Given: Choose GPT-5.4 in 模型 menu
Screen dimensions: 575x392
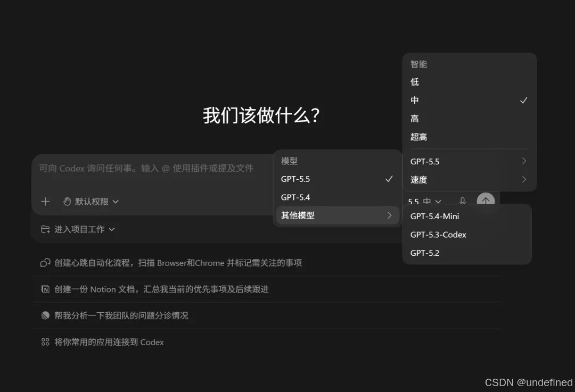Looking at the screenshot, I should (338, 197).
